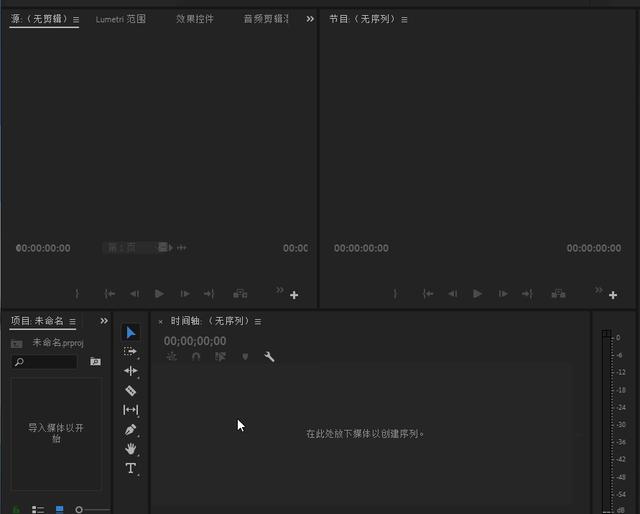Viewport: 640px width, 514px height.
Task: Select the Track Select Forward tool
Action: [x=130, y=352]
